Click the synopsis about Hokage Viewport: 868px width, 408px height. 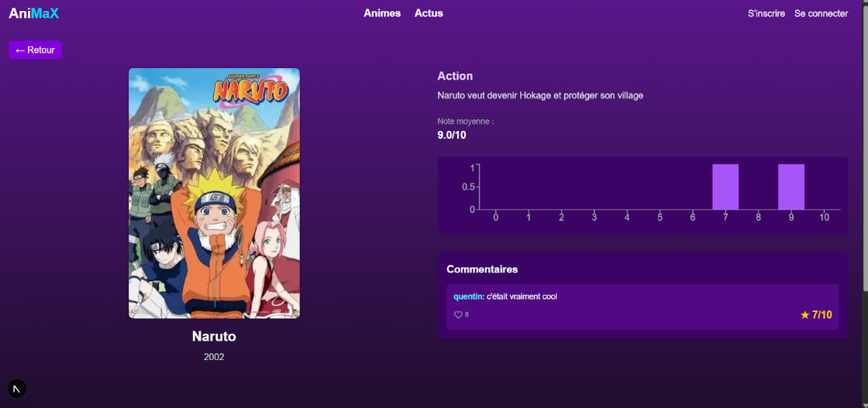point(540,96)
